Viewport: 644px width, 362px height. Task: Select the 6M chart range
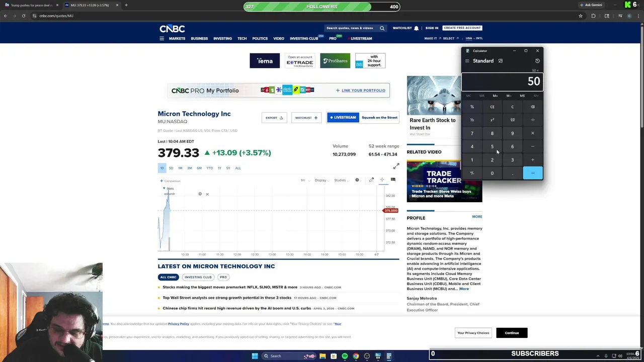(199, 168)
